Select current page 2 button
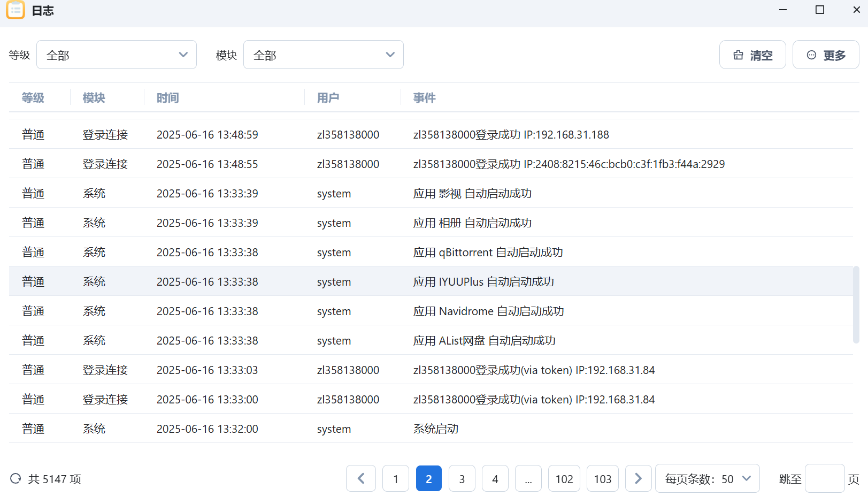The height and width of the screenshot is (504, 868). 429,478
